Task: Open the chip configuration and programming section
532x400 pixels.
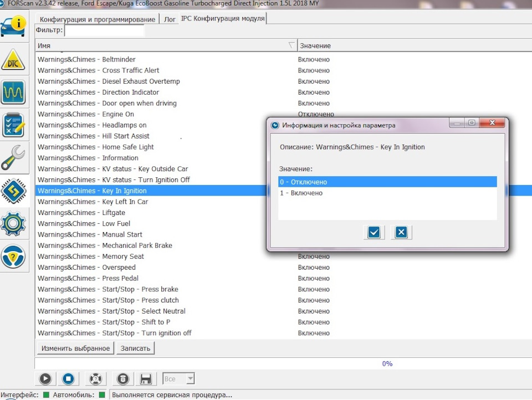Action: [x=13, y=191]
